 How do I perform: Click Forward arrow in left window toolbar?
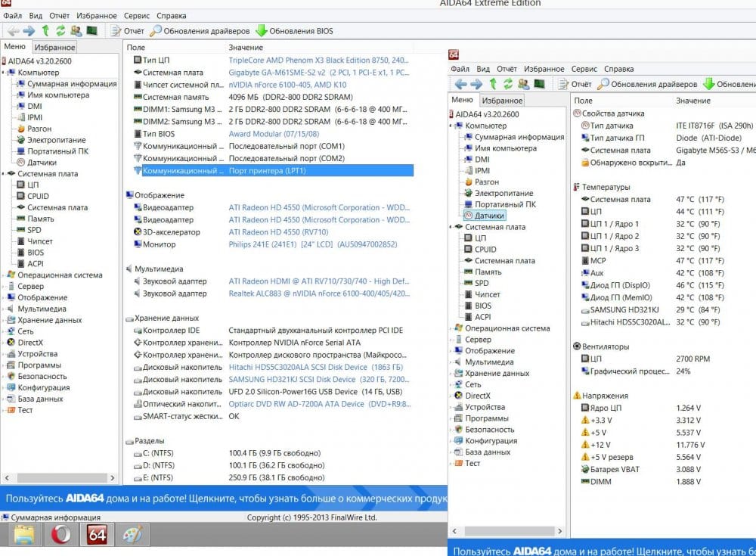29,31
